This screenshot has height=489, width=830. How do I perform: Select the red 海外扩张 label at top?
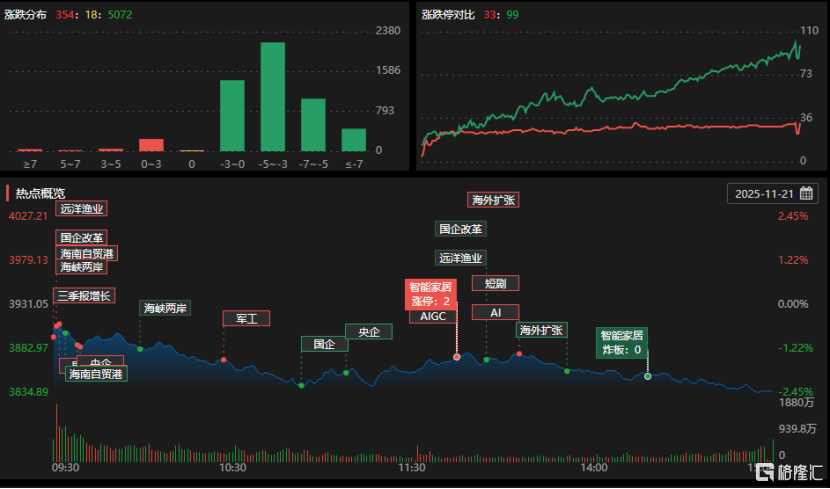(x=493, y=200)
